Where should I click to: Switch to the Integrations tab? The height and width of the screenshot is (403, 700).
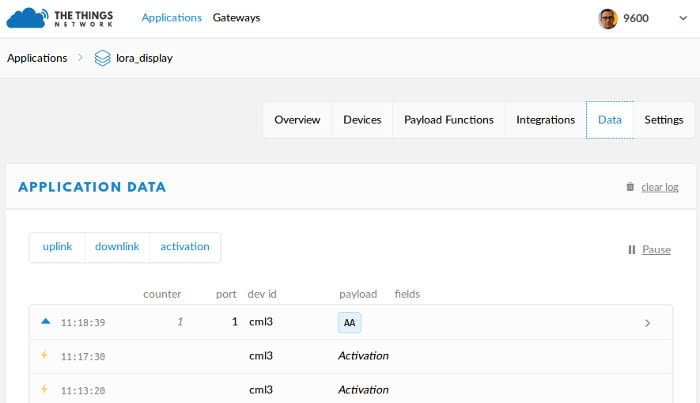point(545,120)
